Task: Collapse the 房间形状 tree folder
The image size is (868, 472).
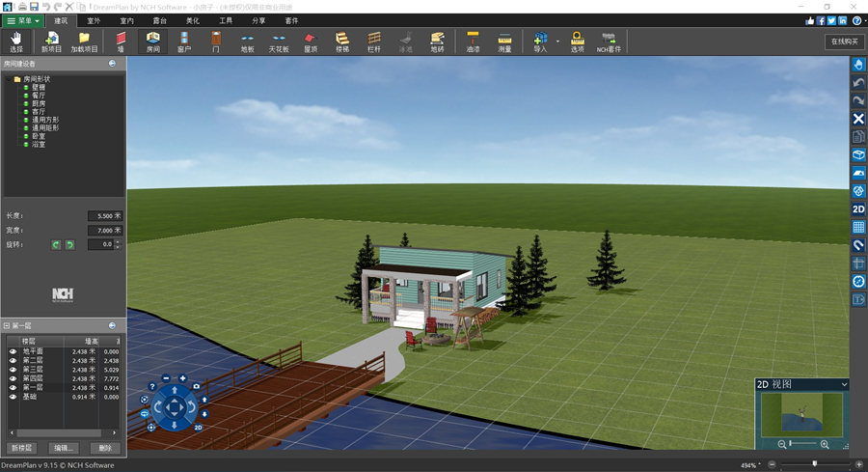Action: click(9, 79)
